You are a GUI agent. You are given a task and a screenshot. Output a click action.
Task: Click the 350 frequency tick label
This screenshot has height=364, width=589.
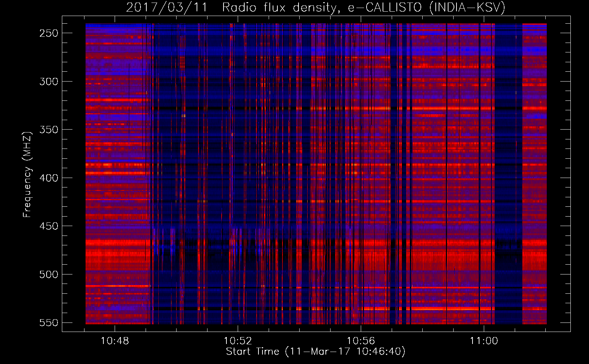pyautogui.click(x=49, y=130)
